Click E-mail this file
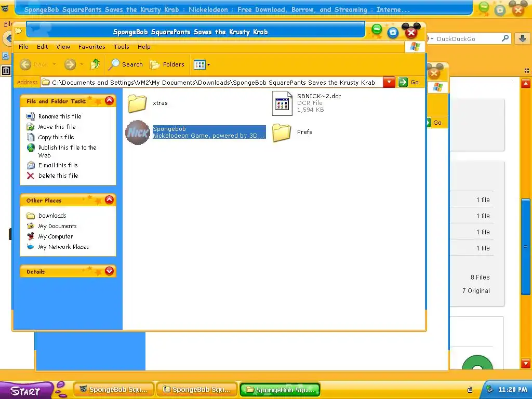The image size is (532, 399). pyautogui.click(x=58, y=165)
